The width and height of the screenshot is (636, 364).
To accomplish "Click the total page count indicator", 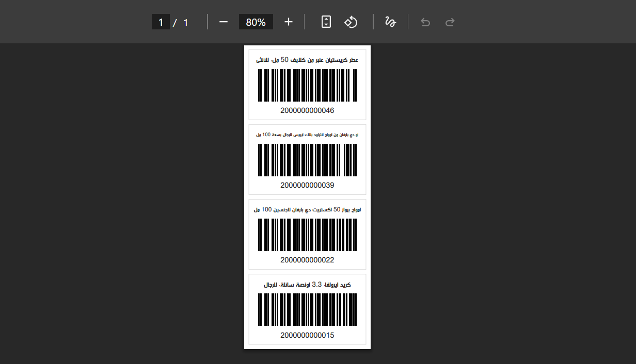I will tap(186, 22).
